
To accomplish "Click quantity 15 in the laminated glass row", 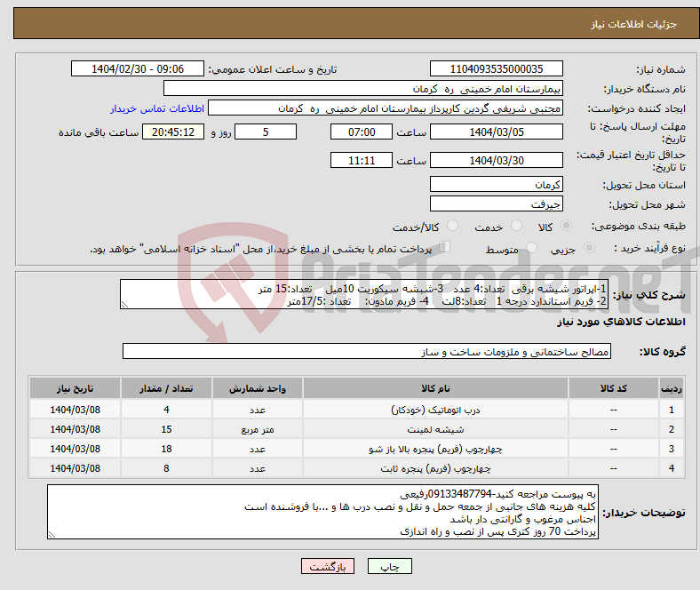I will click(x=166, y=430).
